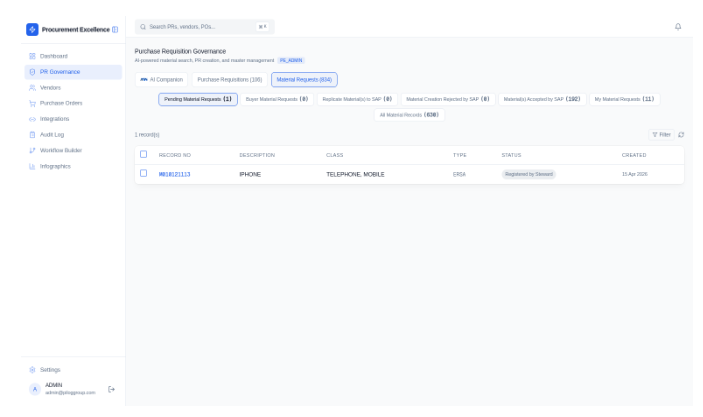Go to Vendors page
The height and width of the screenshot is (417, 703).
pos(73,87)
